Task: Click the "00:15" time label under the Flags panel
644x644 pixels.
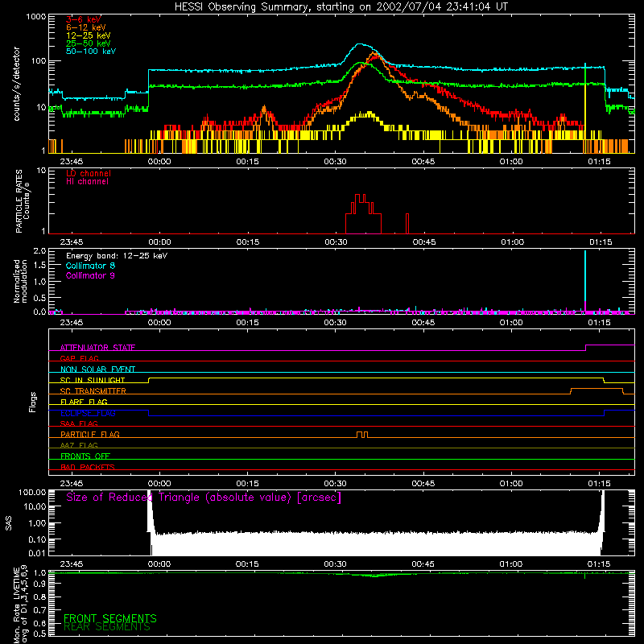Action: coord(247,484)
